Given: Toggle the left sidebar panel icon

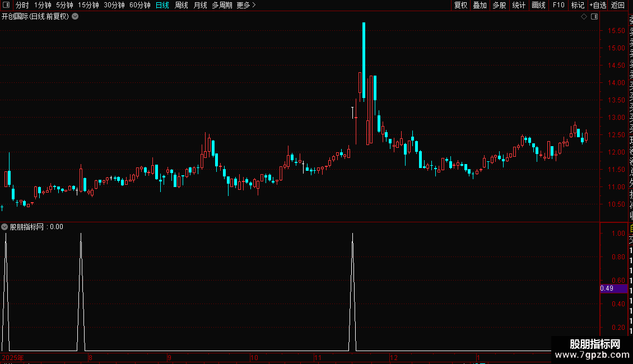Looking at the screenshot, I should point(6,5).
